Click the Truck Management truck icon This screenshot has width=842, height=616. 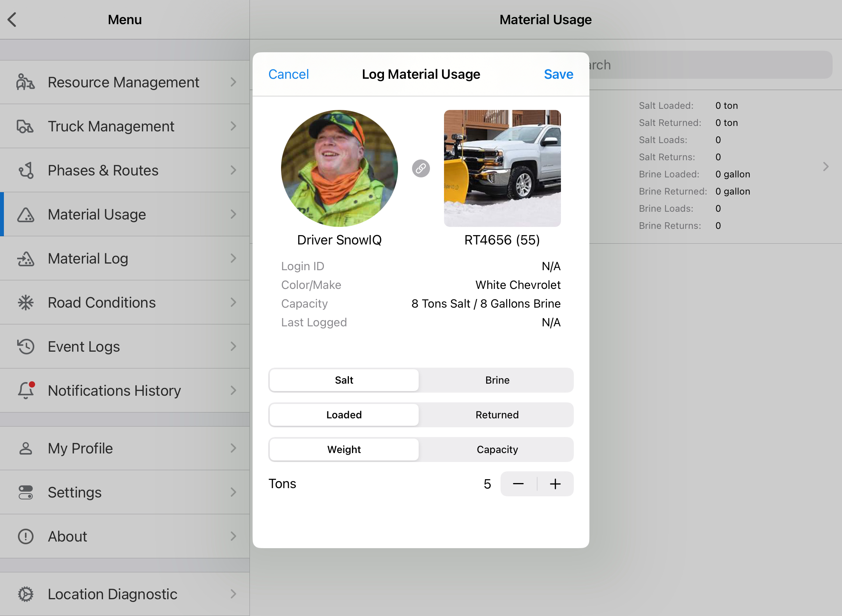pos(26,126)
